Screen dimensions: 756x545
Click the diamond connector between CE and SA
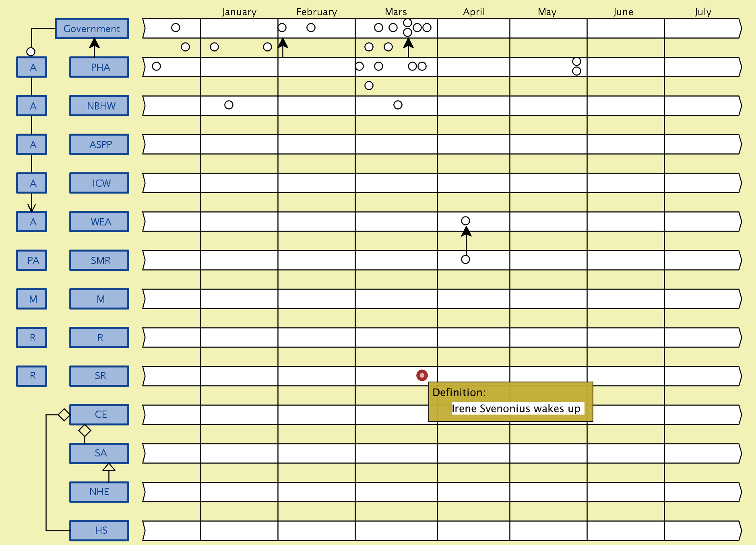pos(85,430)
